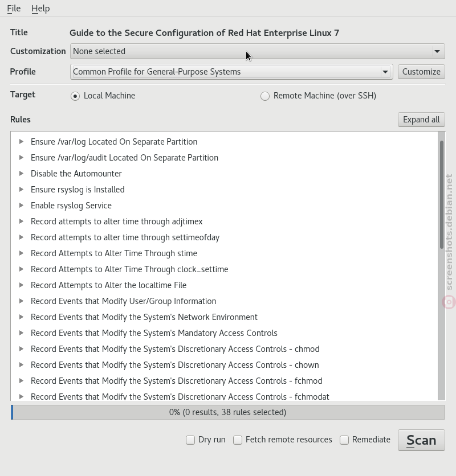456x476 pixels.
Task: Select 'Disable the Automounter' rule text
Action: [76, 174]
